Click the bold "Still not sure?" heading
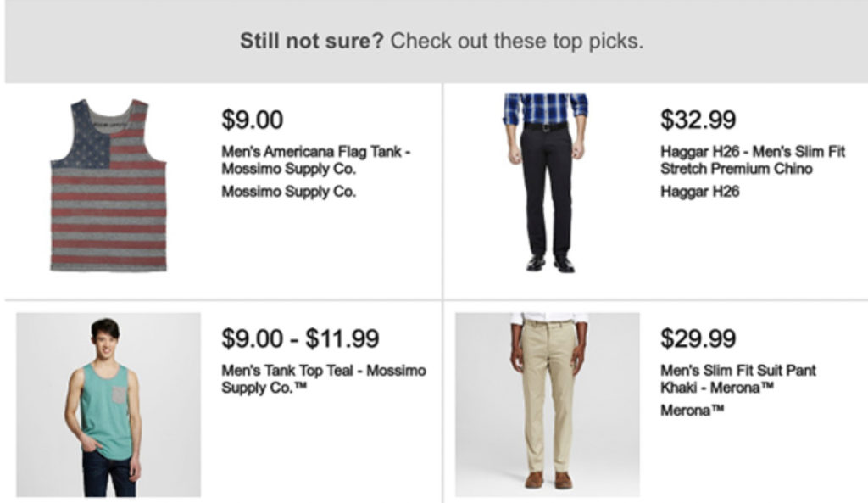 [312, 41]
